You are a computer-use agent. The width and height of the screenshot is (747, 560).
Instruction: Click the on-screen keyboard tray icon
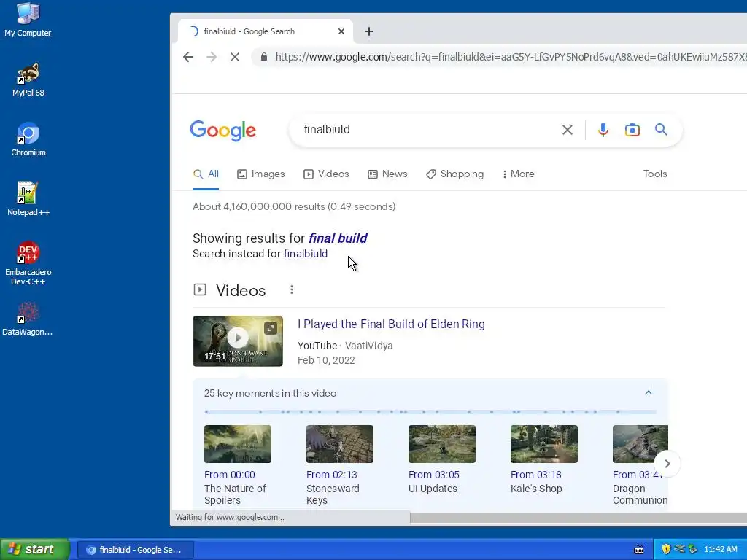[x=639, y=550]
